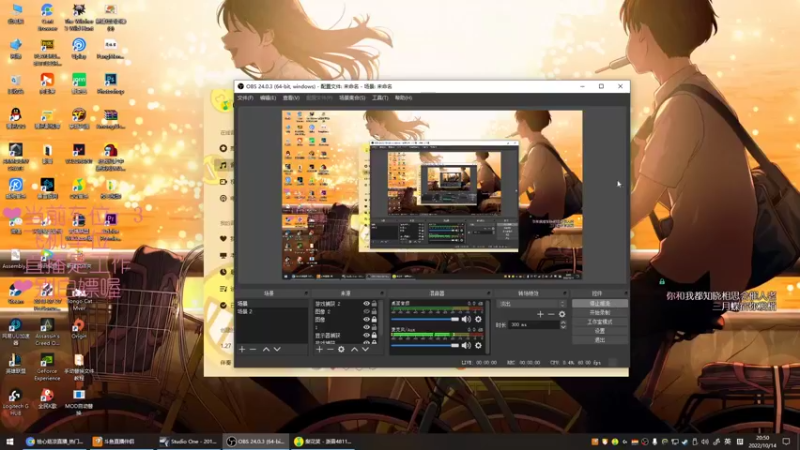
Task: Pop out the 场景 dock header icon
Action: [306, 293]
